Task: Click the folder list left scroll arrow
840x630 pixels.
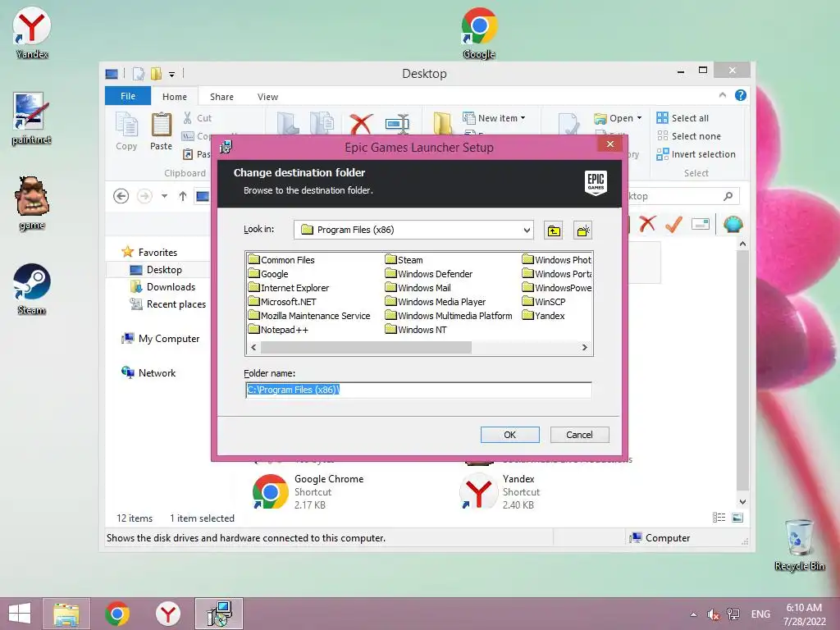Action: pyautogui.click(x=254, y=348)
